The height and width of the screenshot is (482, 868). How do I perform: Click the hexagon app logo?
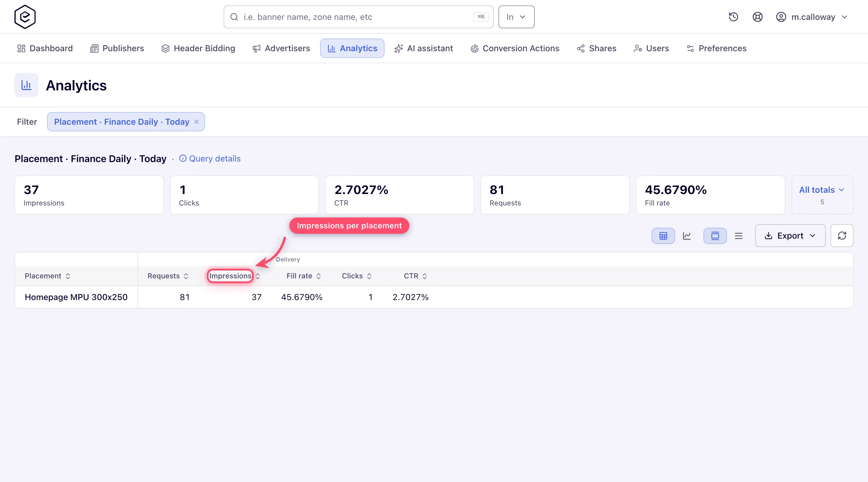pos(25,17)
